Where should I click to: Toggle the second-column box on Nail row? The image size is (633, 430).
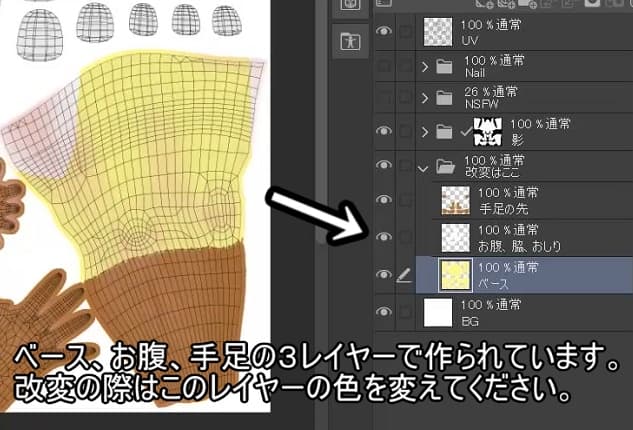(405, 66)
